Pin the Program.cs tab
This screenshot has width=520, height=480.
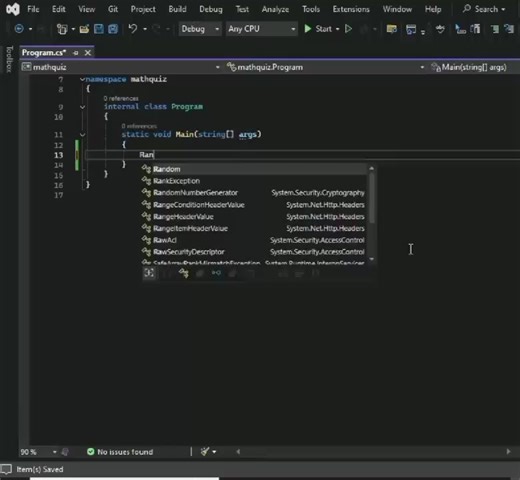(76, 53)
